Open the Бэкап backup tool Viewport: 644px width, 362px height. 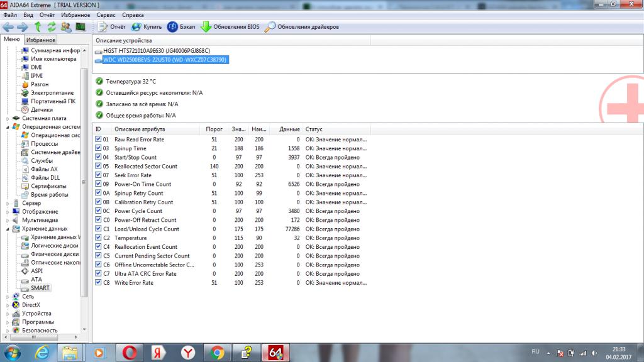[x=181, y=27]
